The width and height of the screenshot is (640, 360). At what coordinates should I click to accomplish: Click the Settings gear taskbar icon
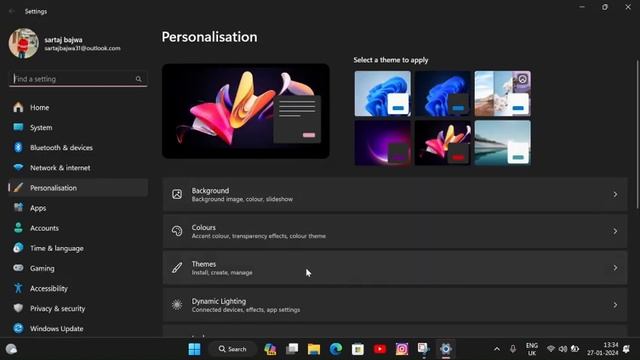(446, 349)
